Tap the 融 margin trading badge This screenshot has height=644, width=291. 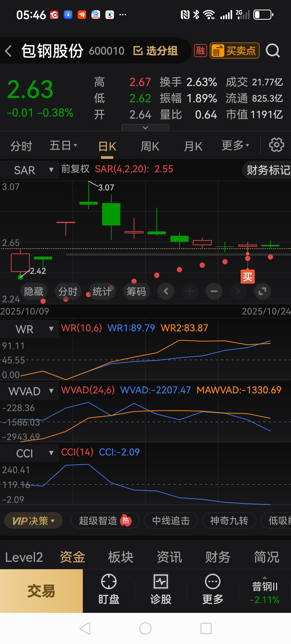pyautogui.click(x=200, y=51)
